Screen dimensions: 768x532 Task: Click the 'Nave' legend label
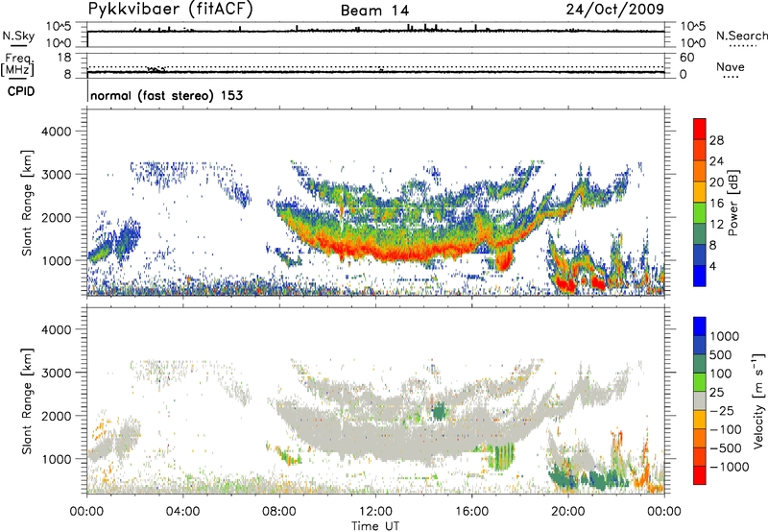[731, 67]
